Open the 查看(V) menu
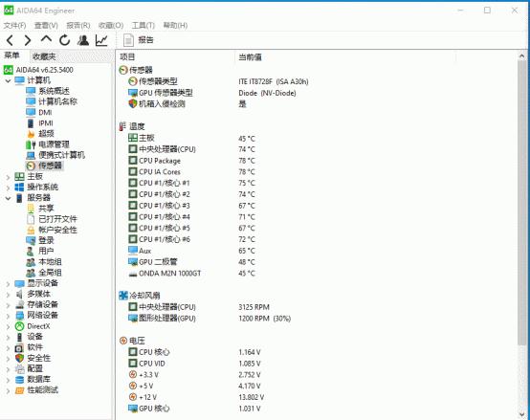This screenshot has width=530, height=420. pos(46,25)
